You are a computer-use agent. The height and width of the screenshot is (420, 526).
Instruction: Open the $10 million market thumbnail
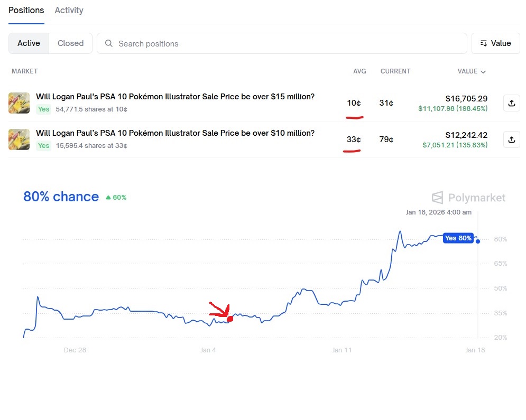coord(19,139)
